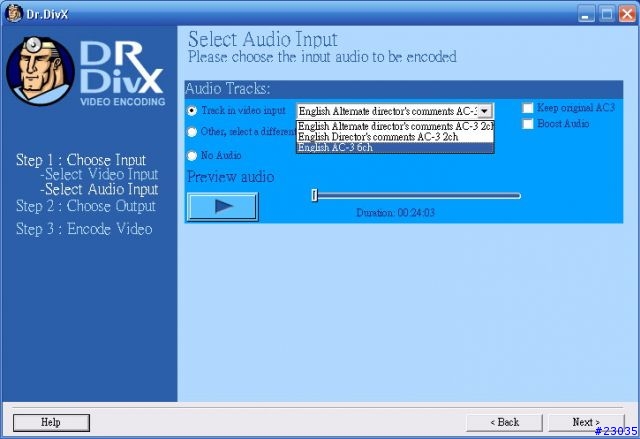The image size is (640, 439).
Task: Click the Duration: 00:24:03 text
Action: (x=396, y=213)
